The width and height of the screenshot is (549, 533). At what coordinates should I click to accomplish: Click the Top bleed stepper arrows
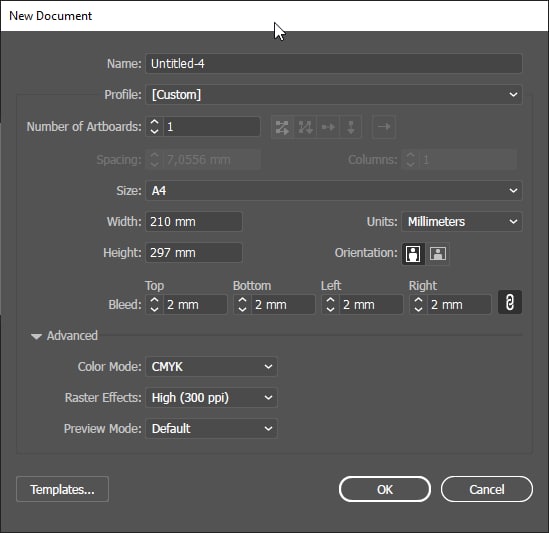pyautogui.click(x=154, y=304)
